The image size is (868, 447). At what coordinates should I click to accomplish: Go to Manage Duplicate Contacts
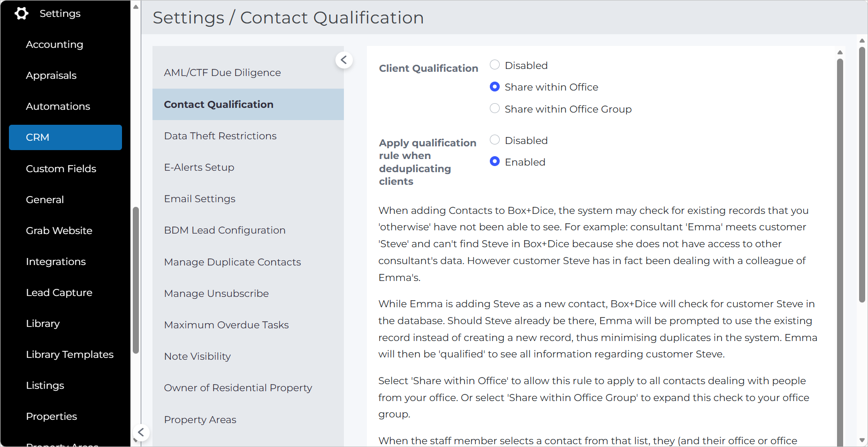pos(232,262)
